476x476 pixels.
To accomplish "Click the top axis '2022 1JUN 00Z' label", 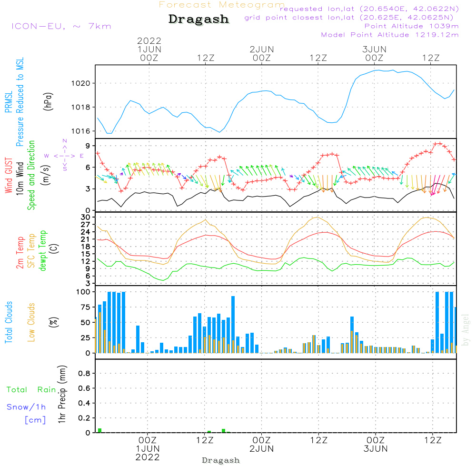I will (149, 49).
